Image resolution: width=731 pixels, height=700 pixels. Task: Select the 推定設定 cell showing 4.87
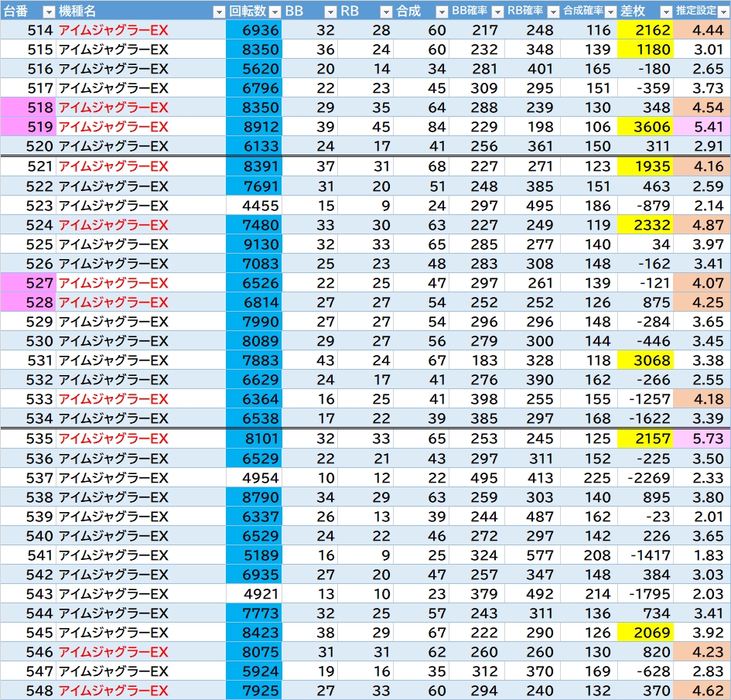[x=702, y=225]
